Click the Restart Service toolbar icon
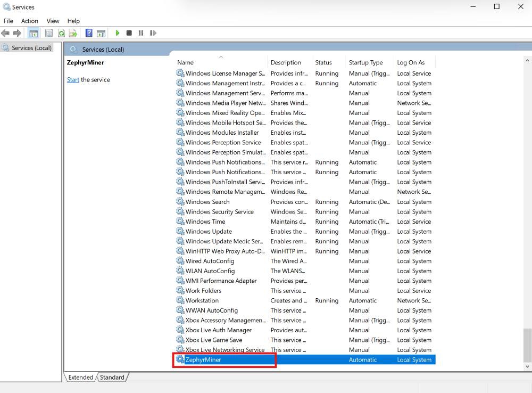532x393 pixels. 153,33
